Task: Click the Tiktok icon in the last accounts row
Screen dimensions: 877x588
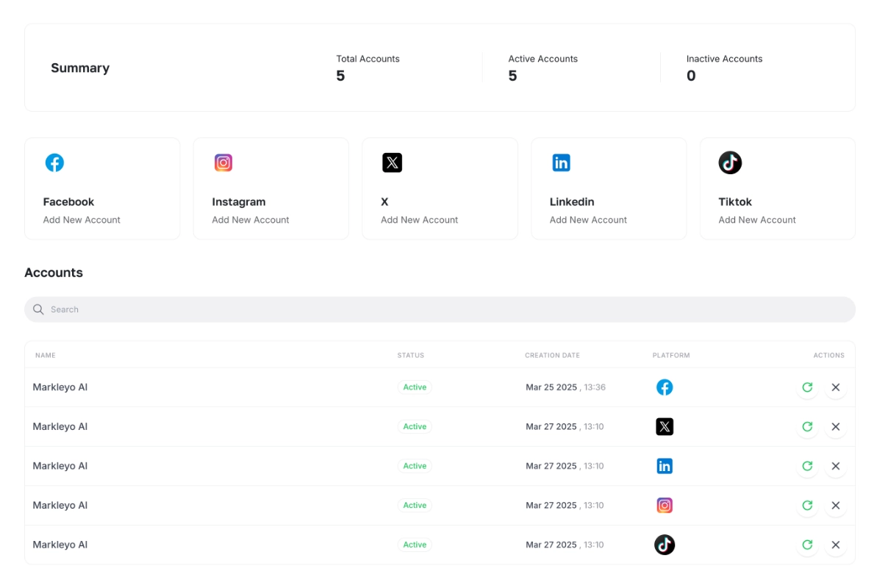Action: [665, 545]
